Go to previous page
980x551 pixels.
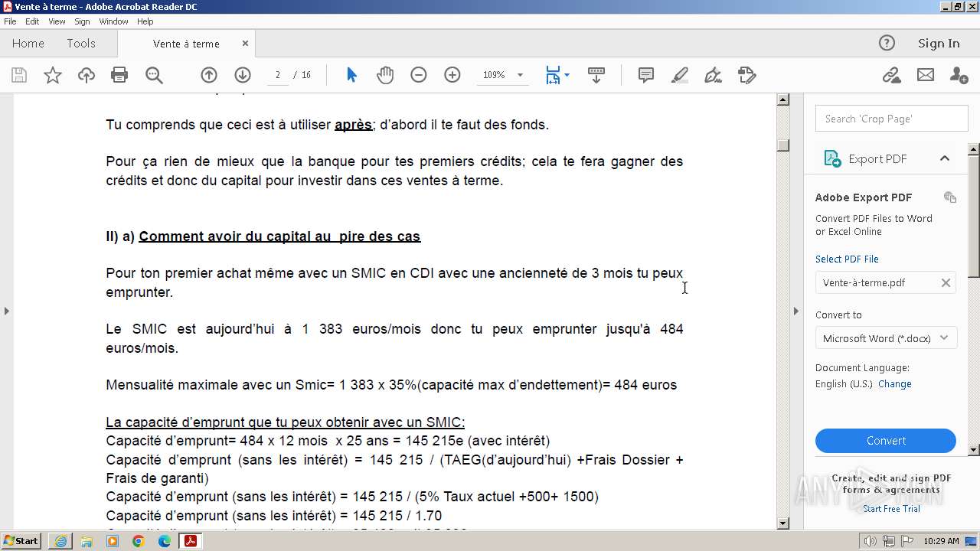click(x=209, y=75)
